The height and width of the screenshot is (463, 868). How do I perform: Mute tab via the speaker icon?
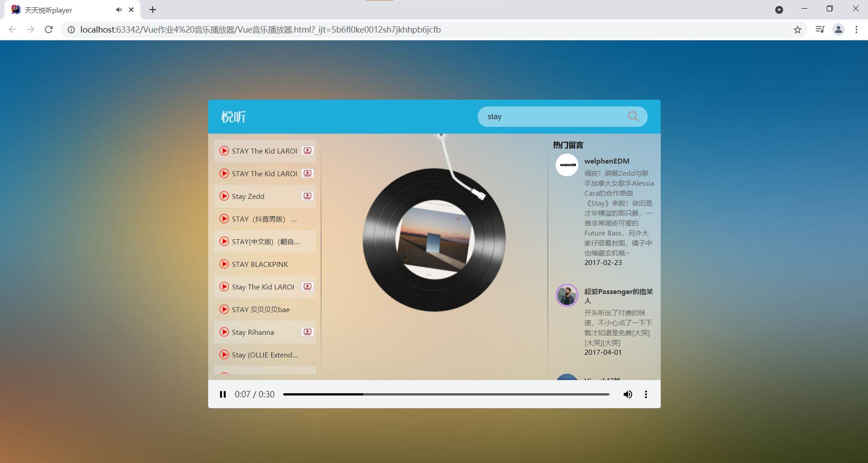[x=119, y=10]
